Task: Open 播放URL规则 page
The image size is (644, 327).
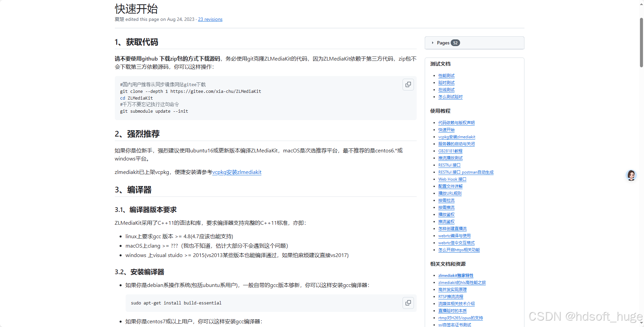Action: pos(450,193)
